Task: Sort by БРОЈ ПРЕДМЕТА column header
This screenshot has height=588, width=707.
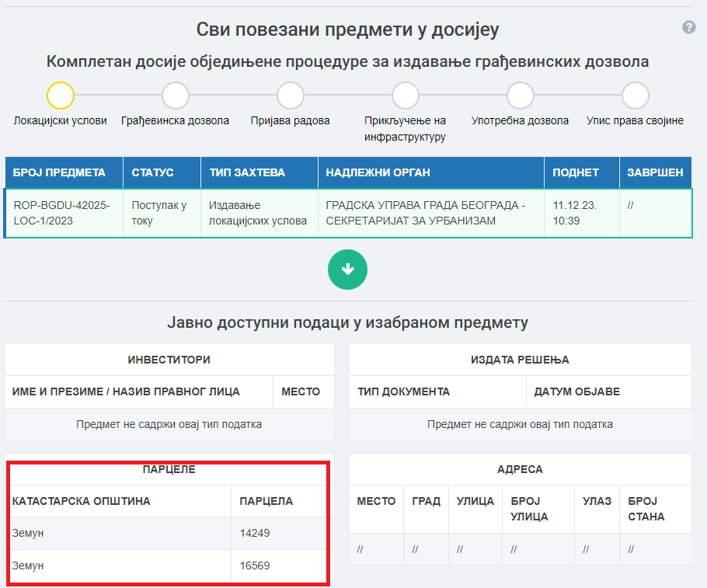Action: point(59,172)
